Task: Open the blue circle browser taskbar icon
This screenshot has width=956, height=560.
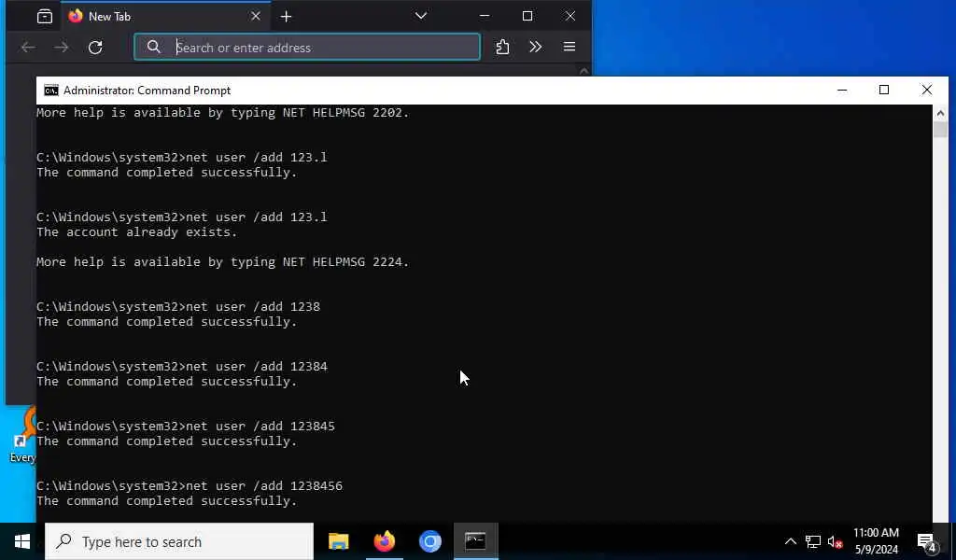Action: [429, 541]
